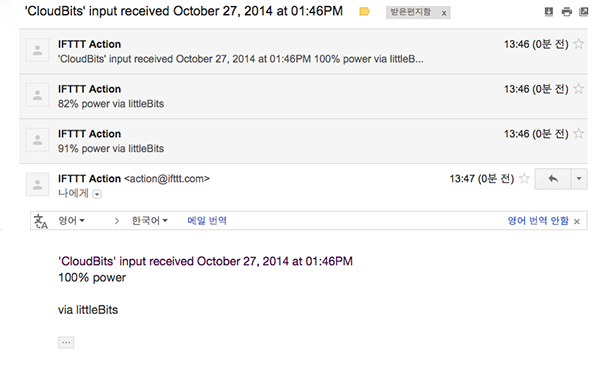Print the conversation with printer icon

pos(566,12)
